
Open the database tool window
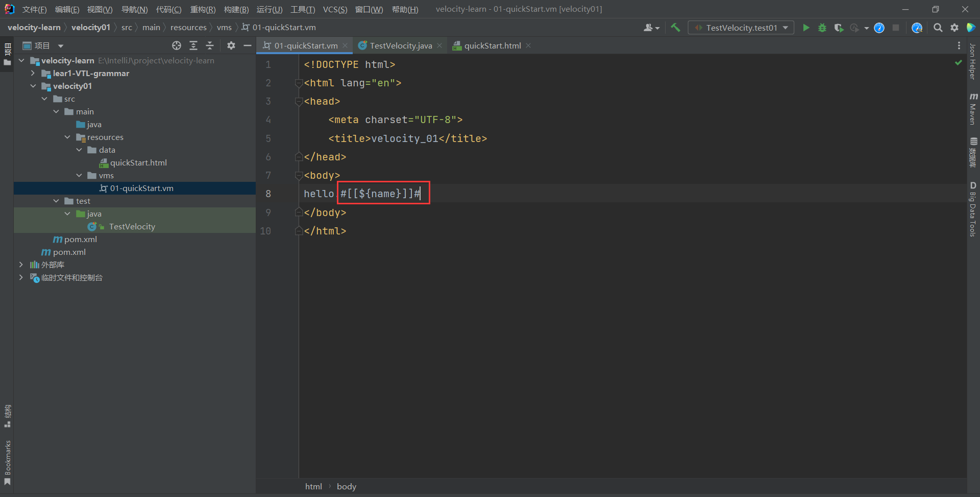[973, 152]
